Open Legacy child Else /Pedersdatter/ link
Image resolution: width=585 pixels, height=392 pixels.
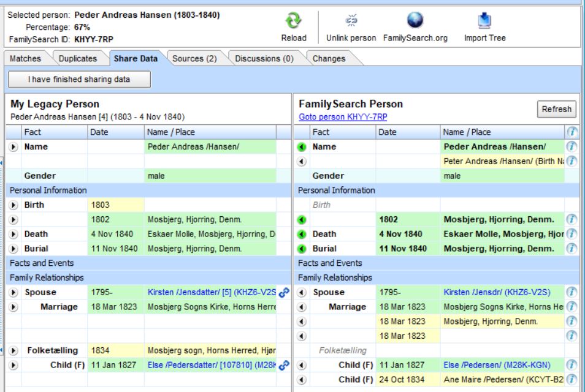coord(211,365)
